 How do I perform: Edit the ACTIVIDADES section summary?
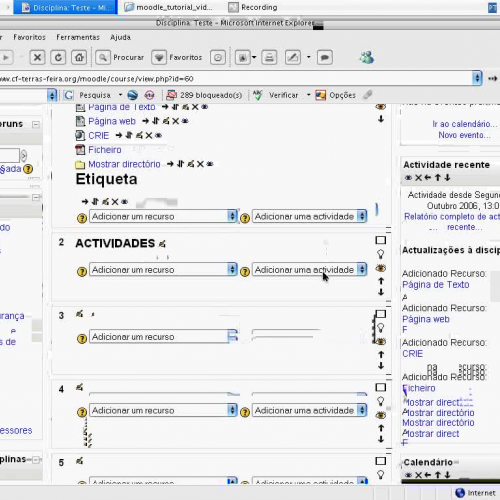[x=162, y=244]
